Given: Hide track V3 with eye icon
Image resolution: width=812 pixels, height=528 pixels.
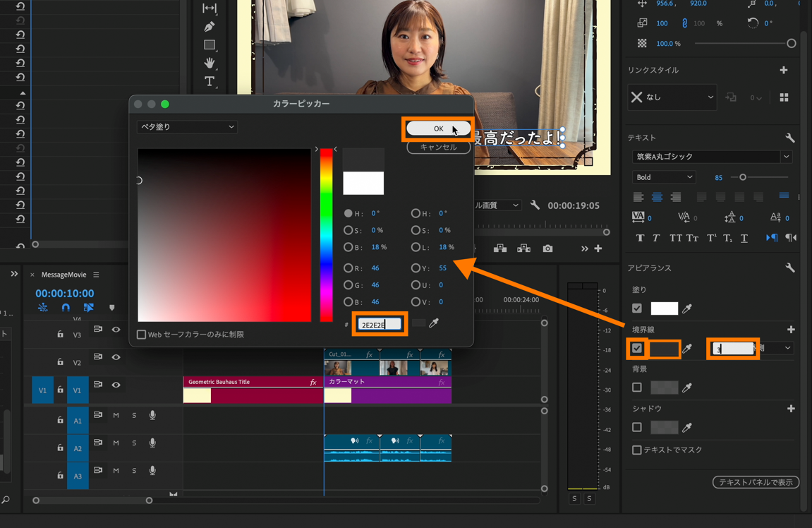Looking at the screenshot, I should (116, 330).
